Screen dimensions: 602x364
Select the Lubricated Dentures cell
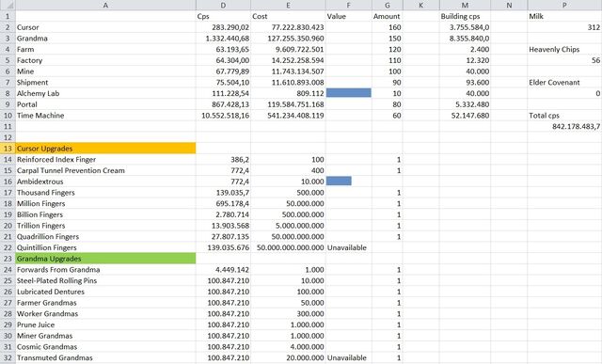[x=105, y=292]
